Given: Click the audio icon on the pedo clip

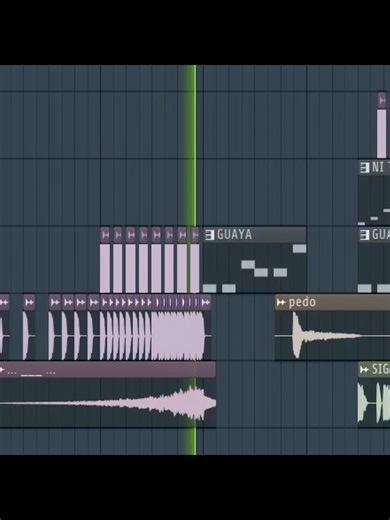Looking at the screenshot, I should pos(281,302).
